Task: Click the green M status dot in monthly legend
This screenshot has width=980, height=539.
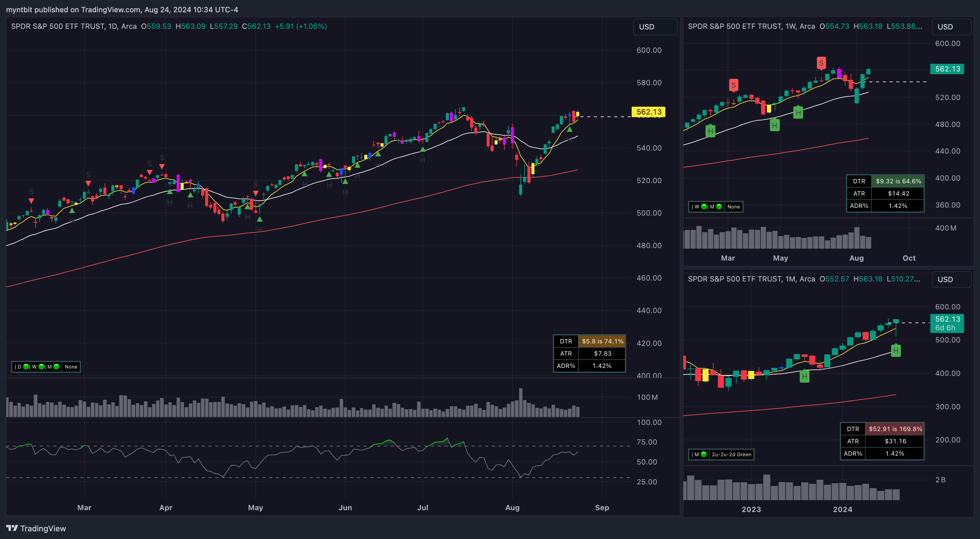Action: pos(704,454)
